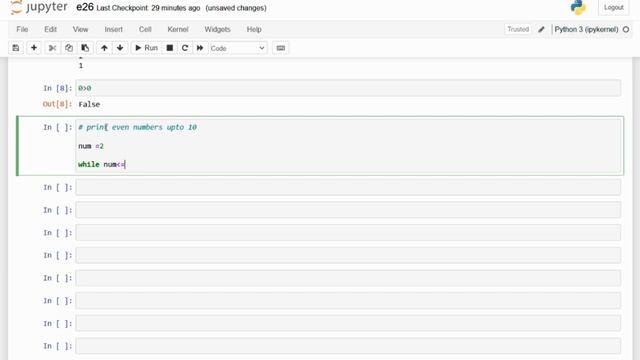The image size is (640, 360).
Task: Select the second empty code cell
Action: pos(348,210)
